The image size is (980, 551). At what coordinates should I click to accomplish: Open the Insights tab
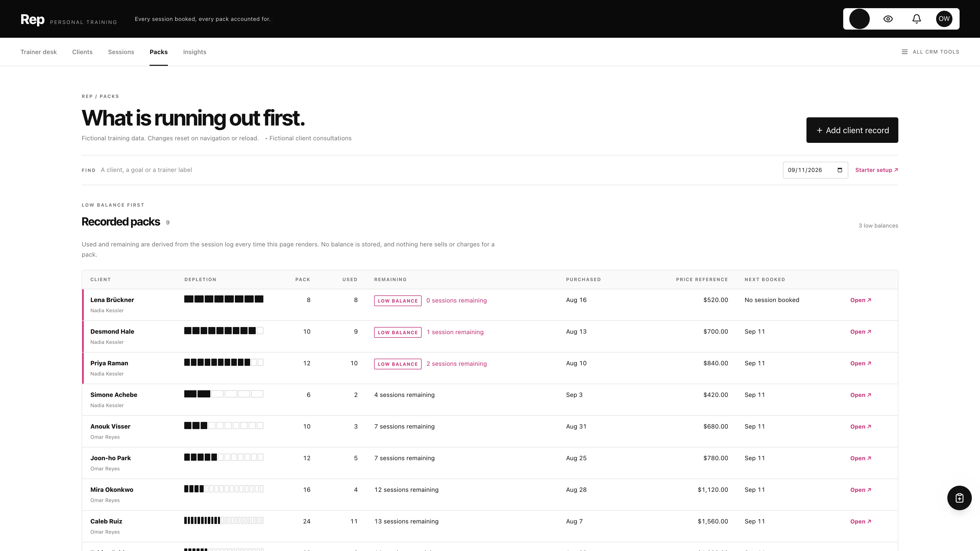coord(194,52)
